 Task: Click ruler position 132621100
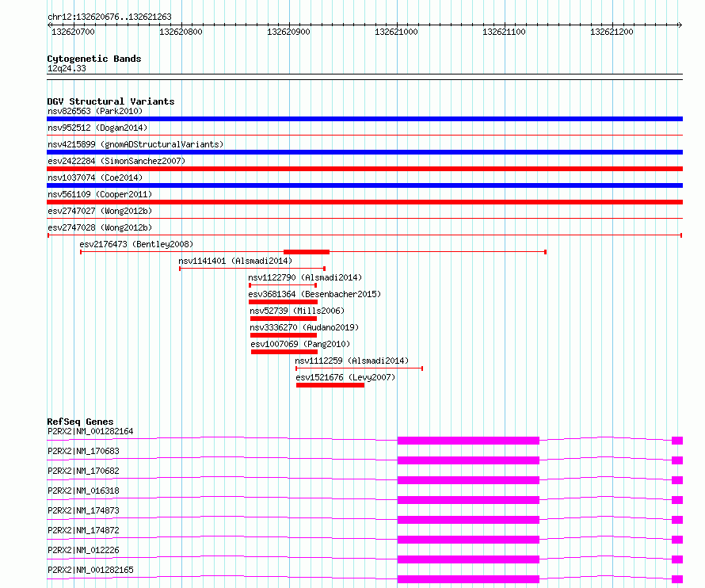pyautogui.click(x=504, y=32)
